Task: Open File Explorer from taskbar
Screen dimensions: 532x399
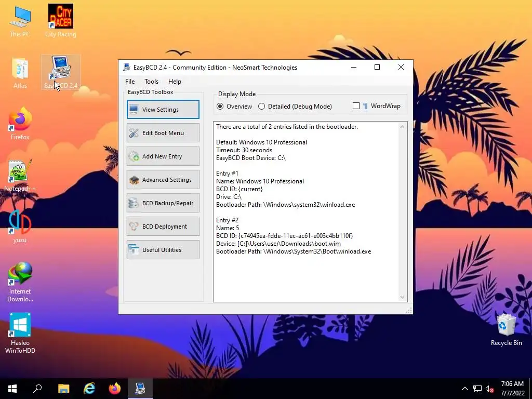Action: click(63, 389)
